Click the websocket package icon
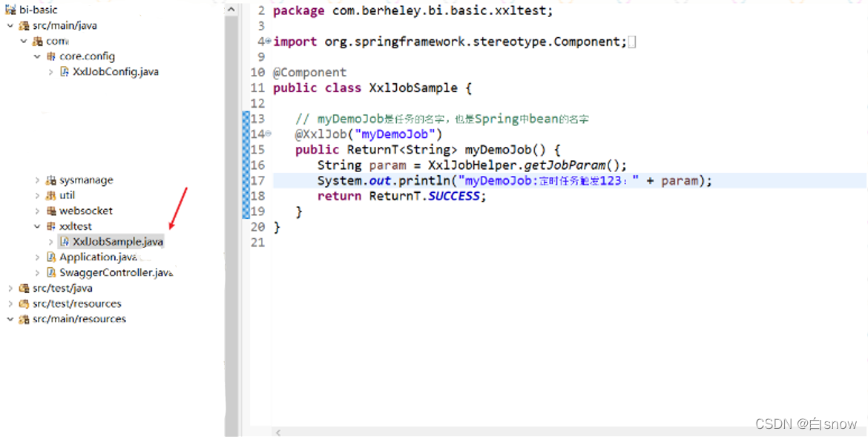868x437 pixels. coord(51,211)
